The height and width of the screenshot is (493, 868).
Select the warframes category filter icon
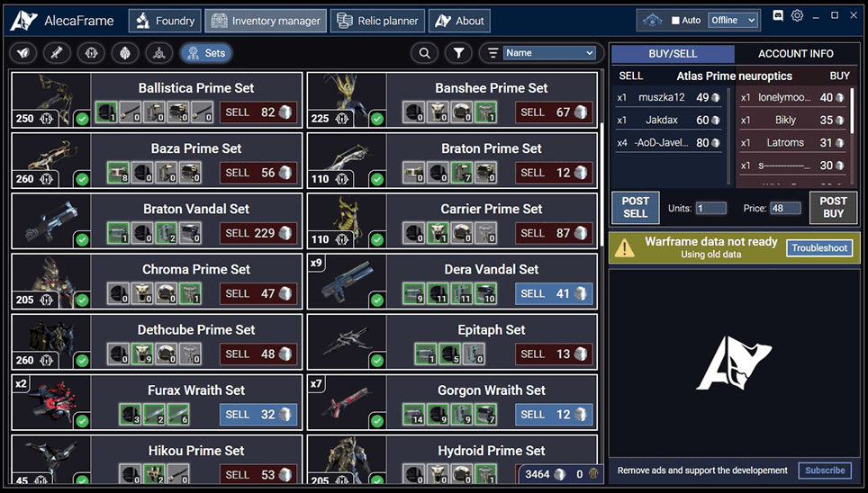23,53
